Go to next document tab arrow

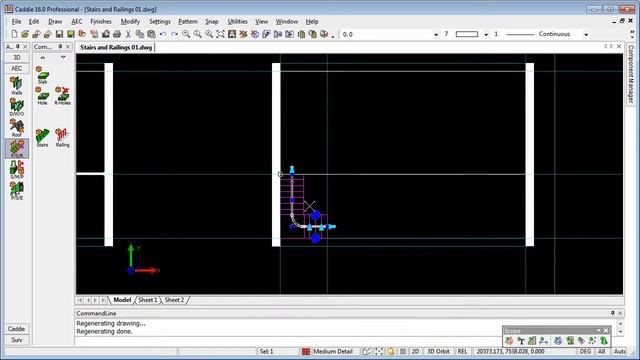click(611, 47)
